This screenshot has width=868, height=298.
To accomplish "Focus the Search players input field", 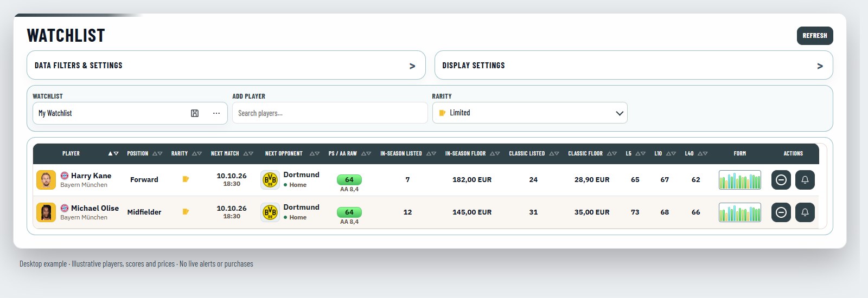I will click(x=330, y=113).
